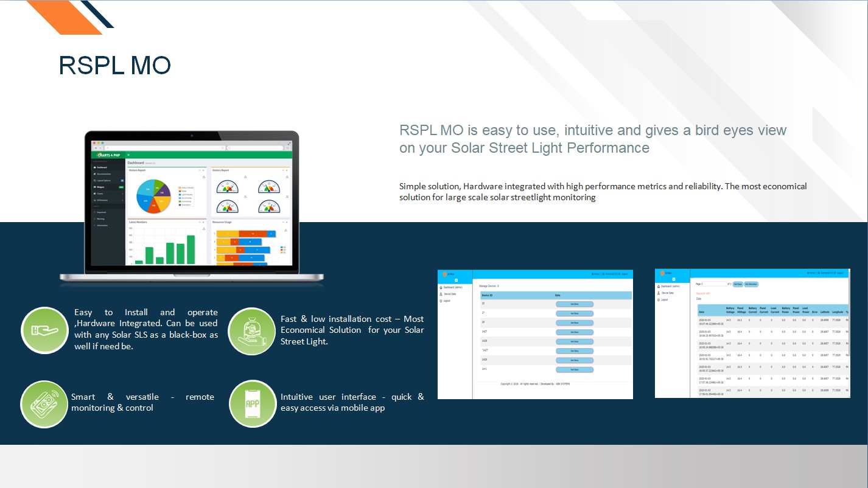Click the Latest Members bar chart panel title
The height and width of the screenshot is (488, 868).
(x=138, y=222)
